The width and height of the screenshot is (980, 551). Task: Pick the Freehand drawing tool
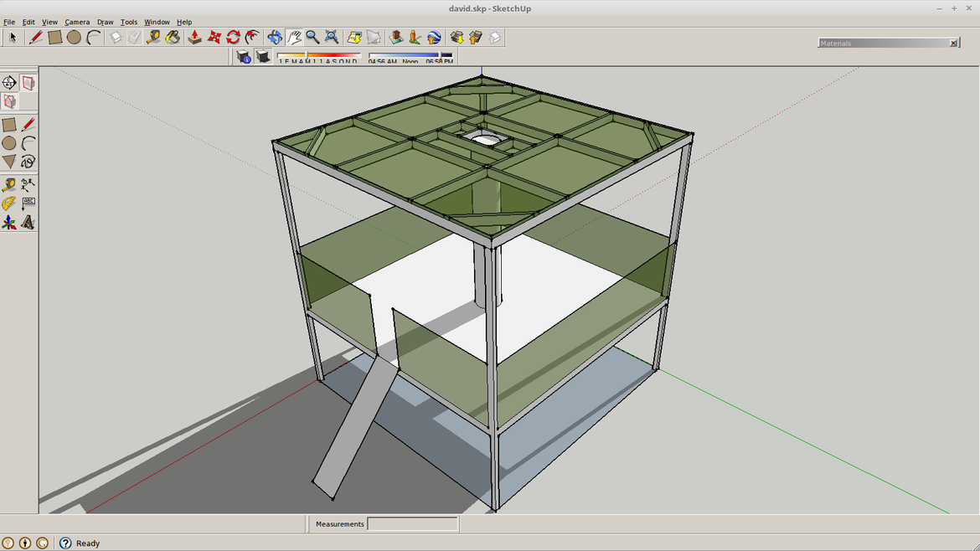click(x=28, y=162)
